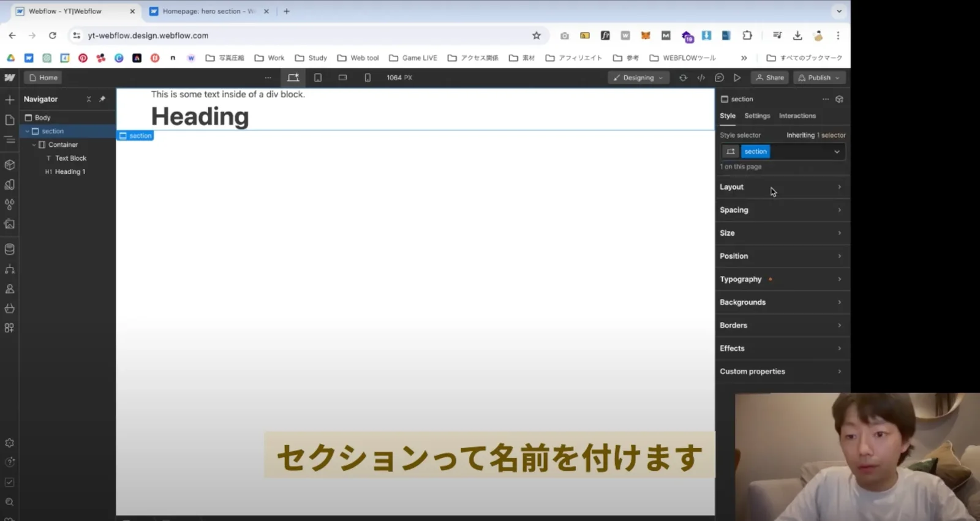Viewport: 980px width, 521px height.
Task: Open the CMS database icon in sidebar
Action: click(x=10, y=249)
